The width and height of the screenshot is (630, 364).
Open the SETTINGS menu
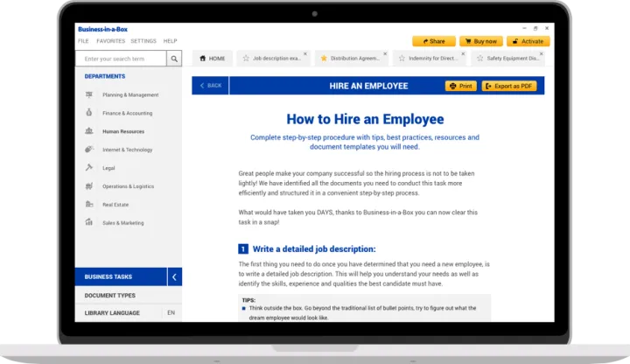[143, 41]
